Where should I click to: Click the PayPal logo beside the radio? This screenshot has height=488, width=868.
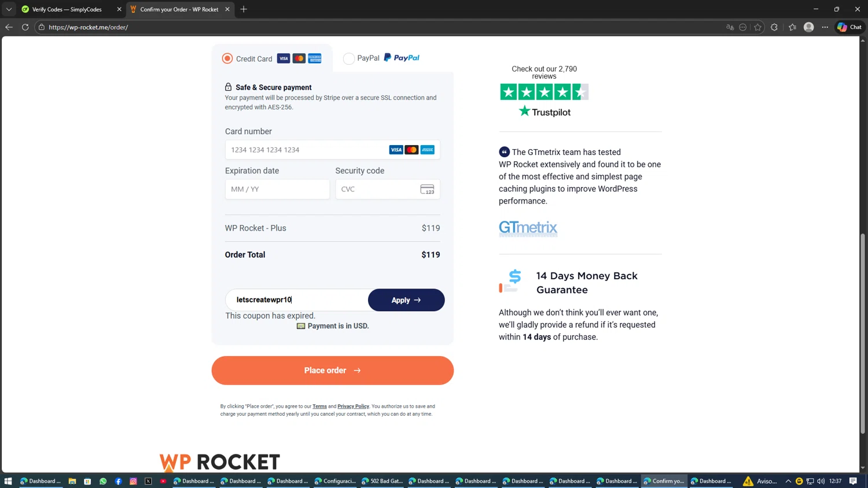(402, 58)
